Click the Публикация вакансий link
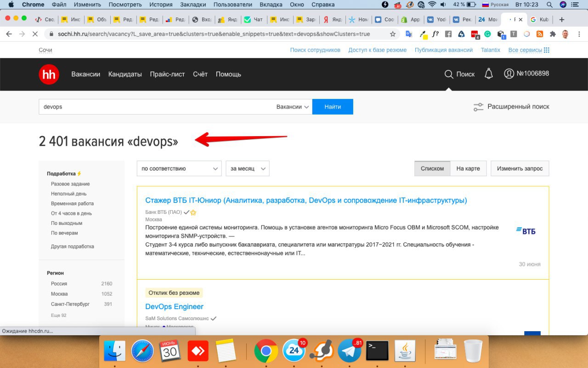 [444, 50]
